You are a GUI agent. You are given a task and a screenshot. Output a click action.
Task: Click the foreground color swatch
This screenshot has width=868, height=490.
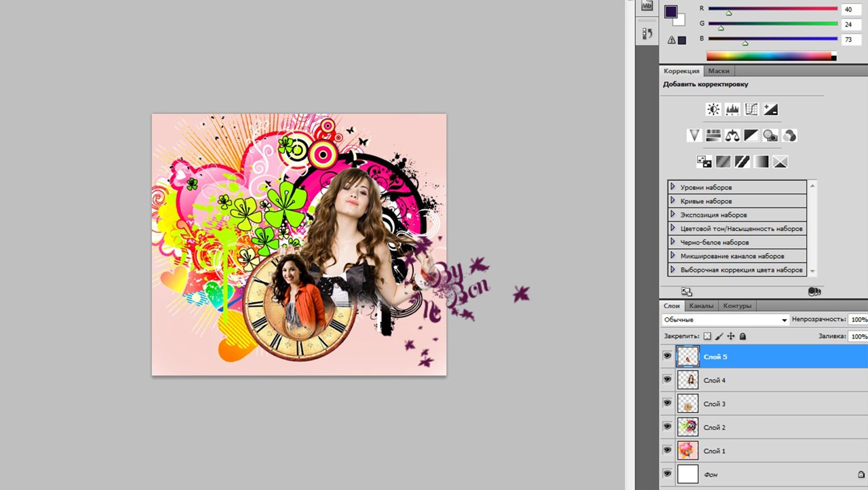[671, 12]
